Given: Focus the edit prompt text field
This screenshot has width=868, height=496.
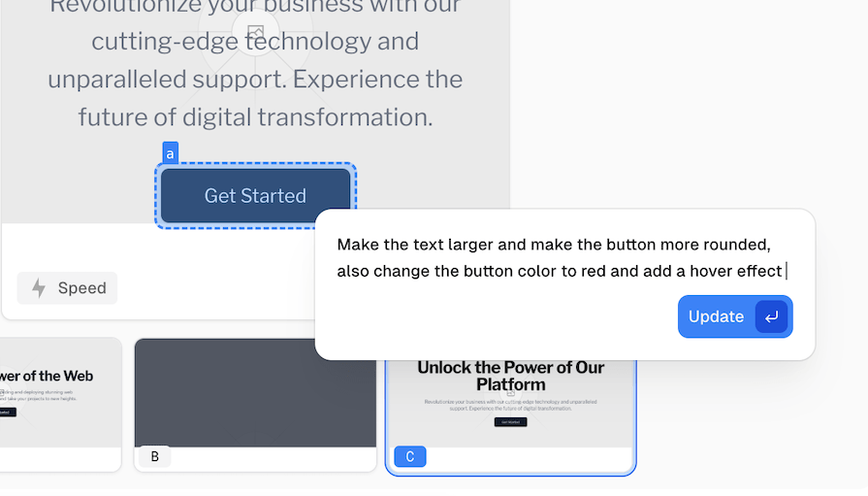Looking at the screenshot, I should (562, 257).
